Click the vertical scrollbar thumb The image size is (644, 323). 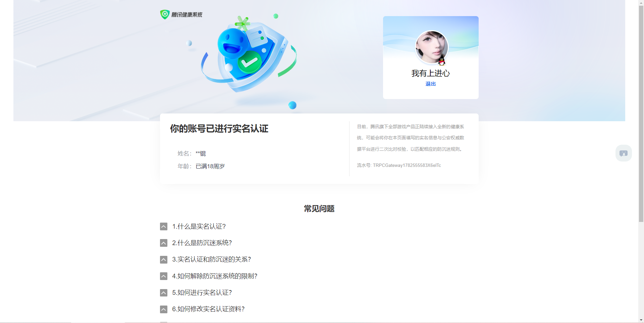point(641,113)
